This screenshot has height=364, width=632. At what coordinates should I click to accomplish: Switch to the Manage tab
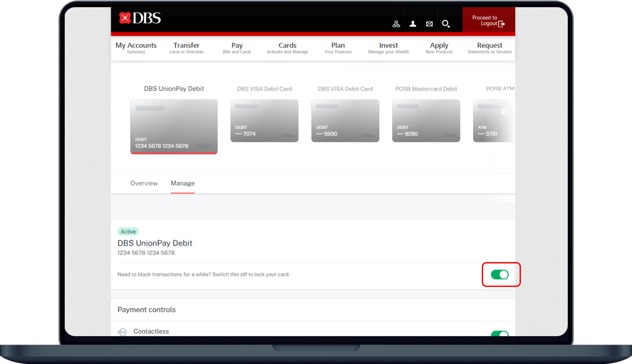coord(183,183)
